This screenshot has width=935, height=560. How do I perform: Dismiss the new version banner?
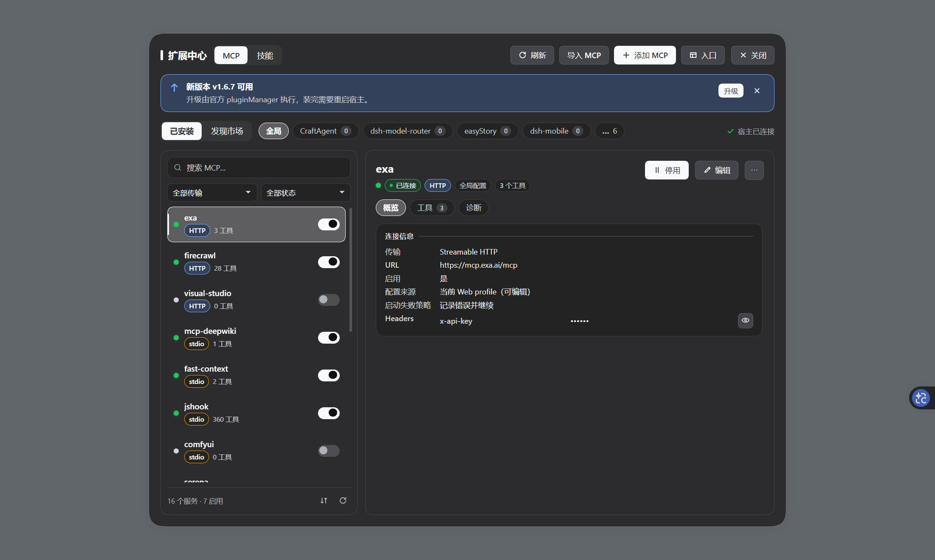[x=757, y=91]
